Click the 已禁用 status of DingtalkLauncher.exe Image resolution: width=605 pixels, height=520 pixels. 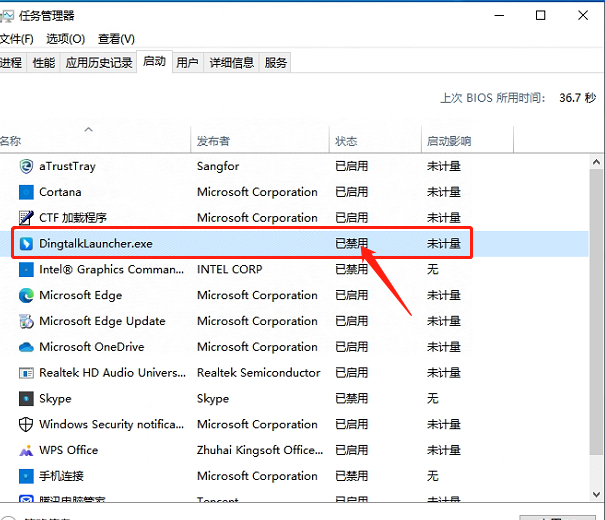(352, 244)
